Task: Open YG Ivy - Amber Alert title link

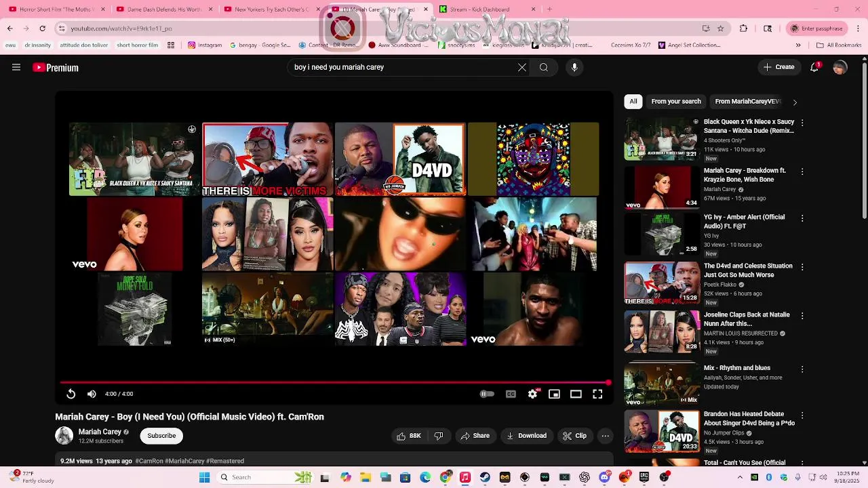Action: click(x=744, y=222)
